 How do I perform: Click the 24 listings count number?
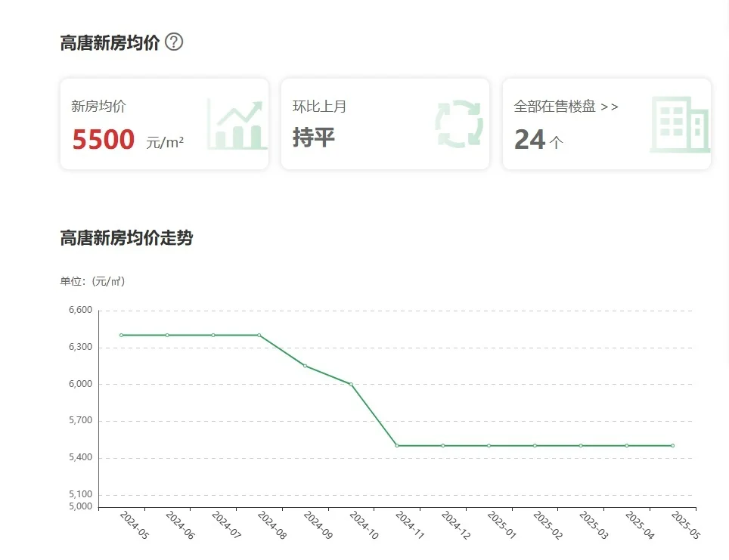tap(529, 140)
